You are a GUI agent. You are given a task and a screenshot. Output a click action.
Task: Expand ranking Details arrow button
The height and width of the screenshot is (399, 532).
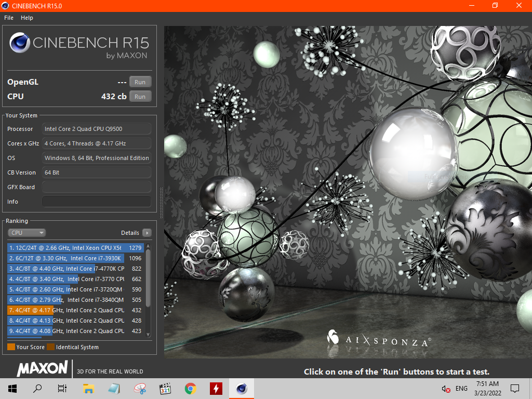pyautogui.click(x=147, y=233)
